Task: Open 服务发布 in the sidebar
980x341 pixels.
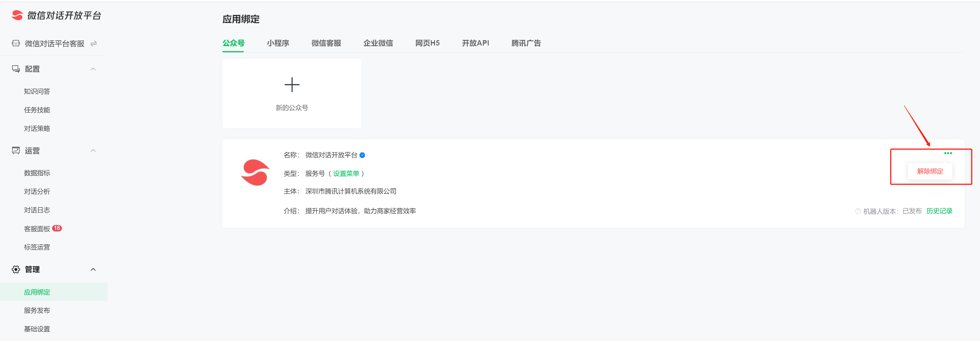Action: coord(37,311)
